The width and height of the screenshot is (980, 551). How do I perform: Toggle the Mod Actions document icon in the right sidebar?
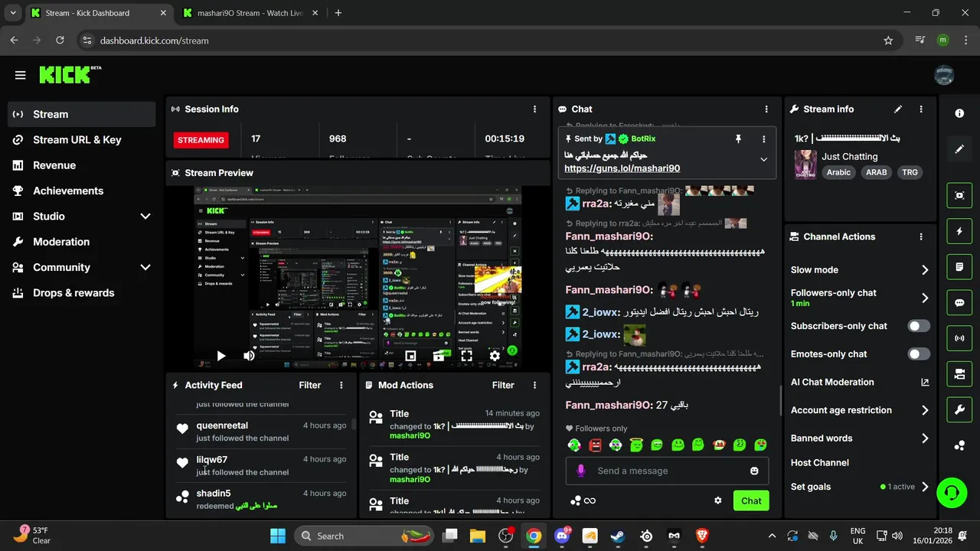click(x=959, y=267)
